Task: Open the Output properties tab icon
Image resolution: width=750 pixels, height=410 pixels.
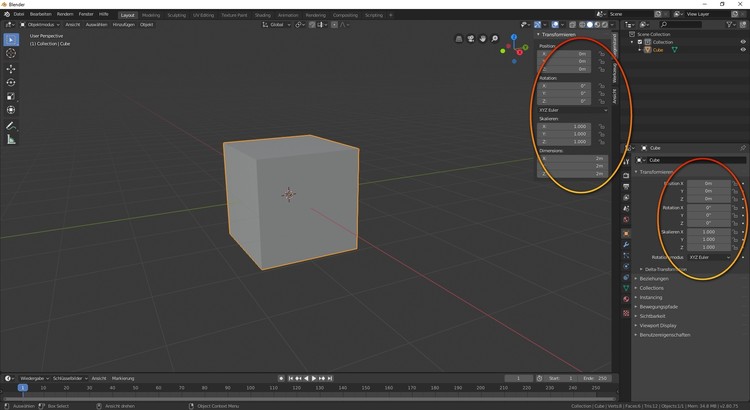Action: pos(626,187)
